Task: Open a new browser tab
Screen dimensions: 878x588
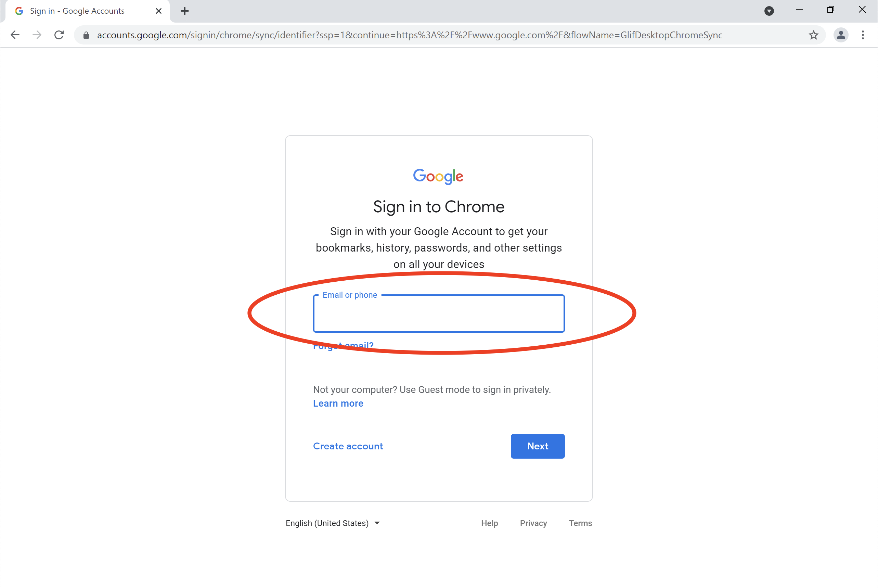Action: 184,11
